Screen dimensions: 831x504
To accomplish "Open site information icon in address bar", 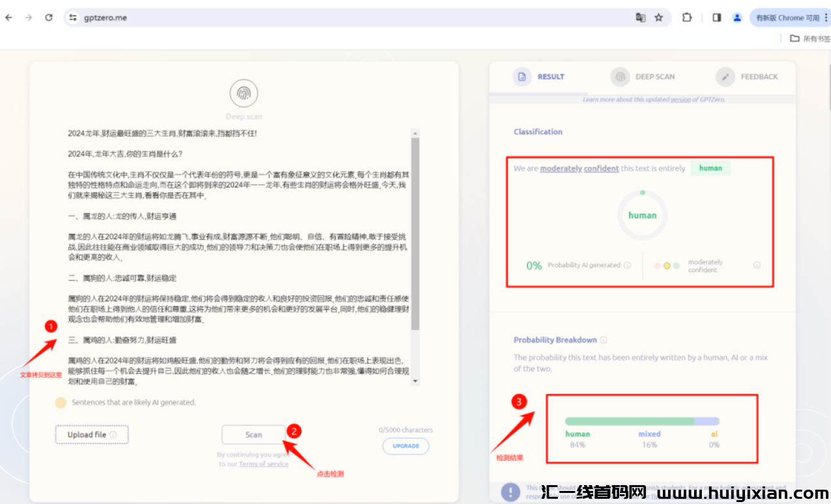I will click(74, 18).
